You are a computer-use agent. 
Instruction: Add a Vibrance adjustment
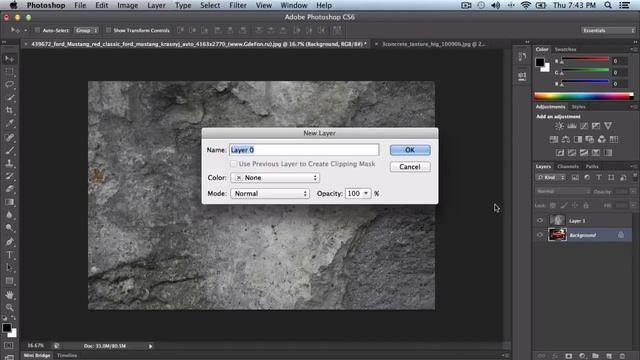pyautogui.click(x=608, y=126)
